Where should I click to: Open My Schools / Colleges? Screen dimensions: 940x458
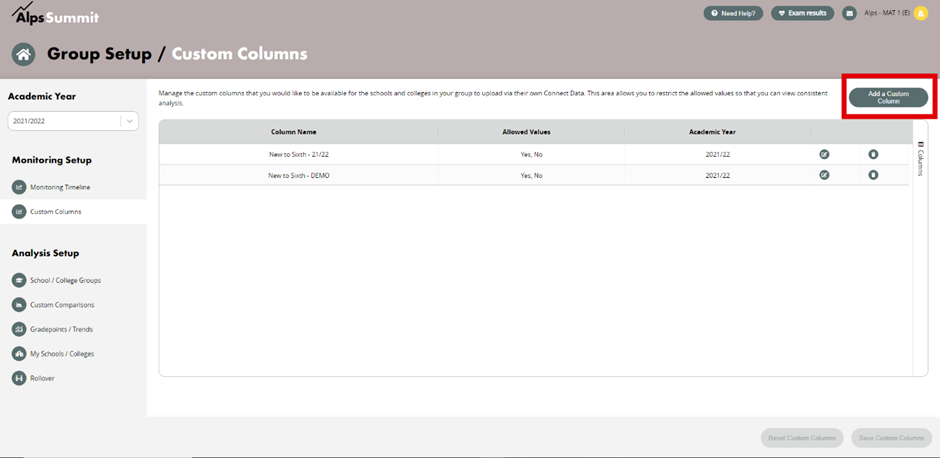62,354
